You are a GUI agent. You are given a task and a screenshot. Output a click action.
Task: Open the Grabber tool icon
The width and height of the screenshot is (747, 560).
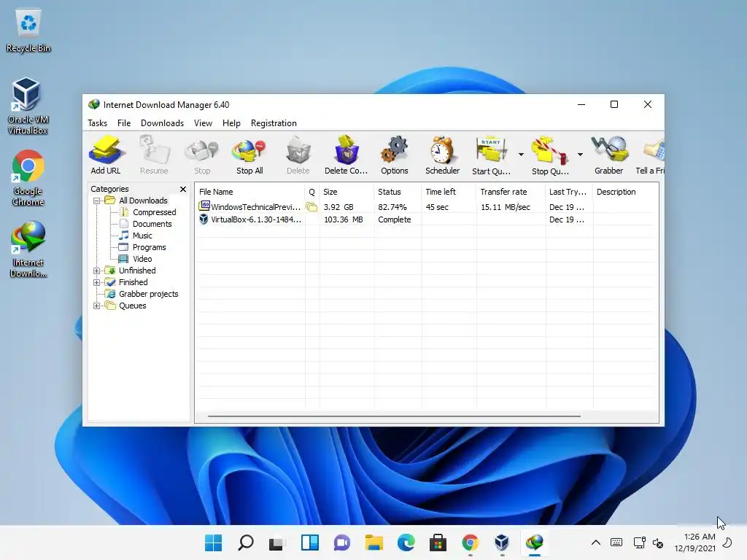pos(609,155)
